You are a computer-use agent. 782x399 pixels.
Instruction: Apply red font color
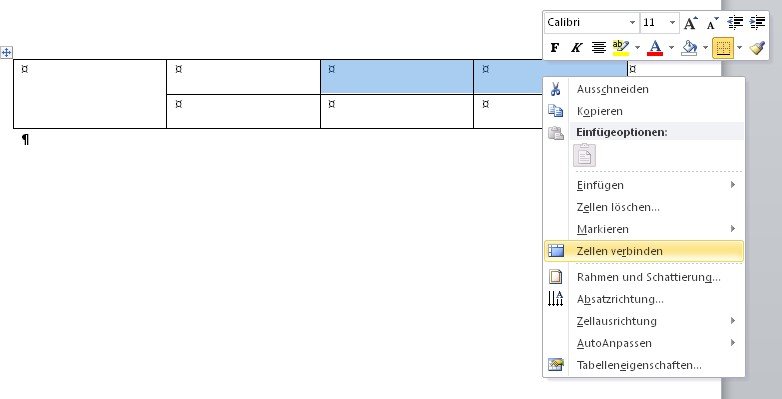(655, 48)
